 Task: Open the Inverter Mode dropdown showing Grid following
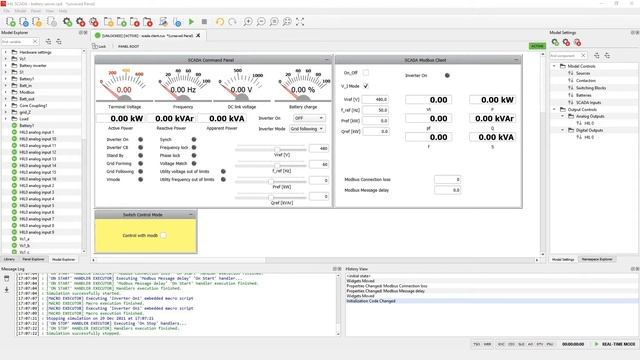point(307,129)
